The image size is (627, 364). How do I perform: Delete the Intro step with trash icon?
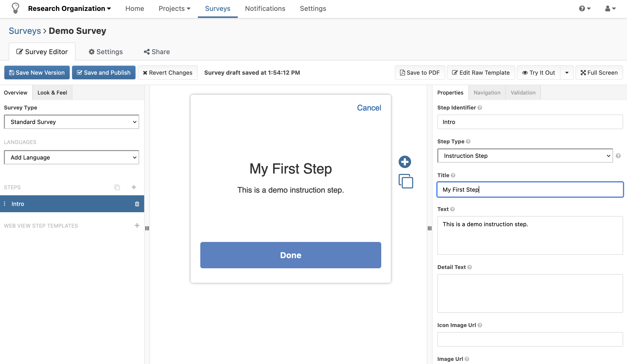[137, 204]
